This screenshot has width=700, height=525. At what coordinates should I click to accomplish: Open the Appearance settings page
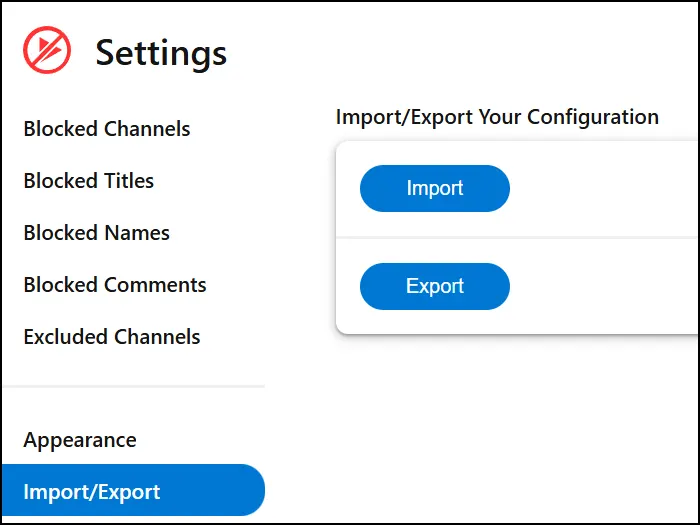(x=80, y=440)
